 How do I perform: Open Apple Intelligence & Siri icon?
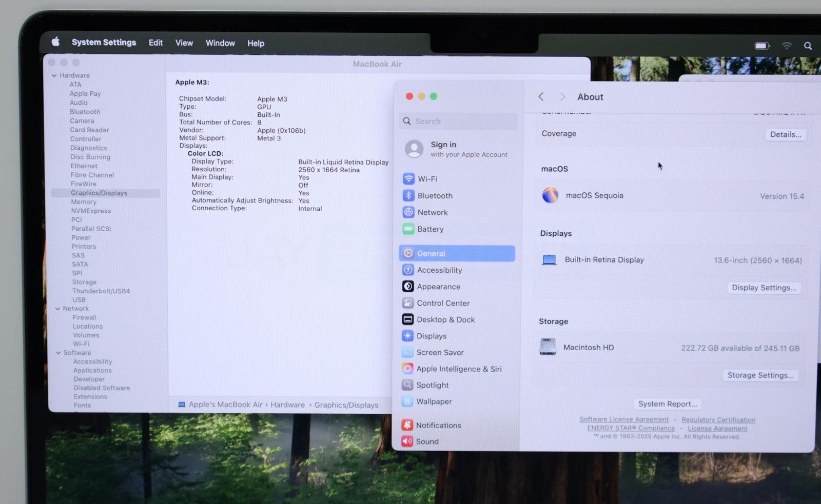click(407, 369)
